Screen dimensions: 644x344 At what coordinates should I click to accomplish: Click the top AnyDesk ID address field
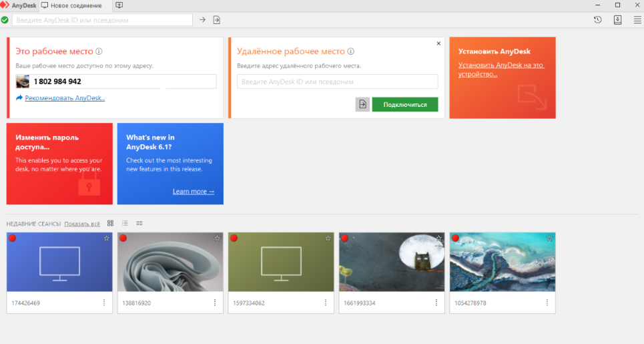(x=102, y=20)
